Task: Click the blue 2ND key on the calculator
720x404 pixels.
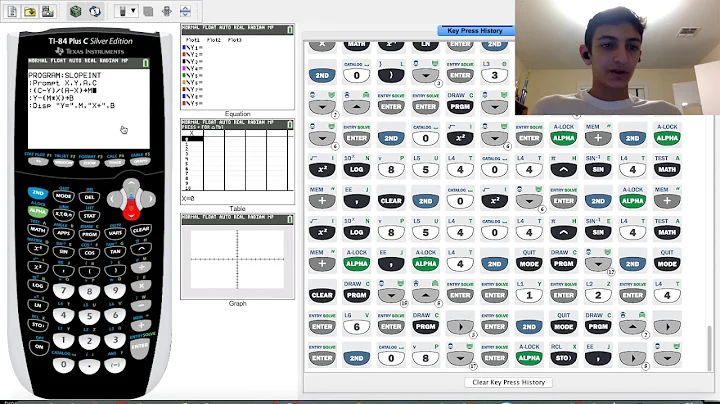Action: [x=38, y=193]
